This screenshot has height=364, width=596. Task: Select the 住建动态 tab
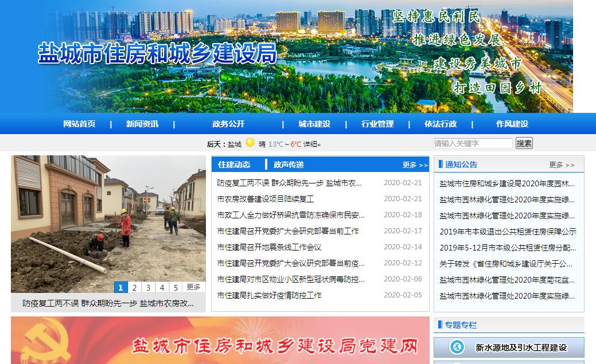pos(234,165)
